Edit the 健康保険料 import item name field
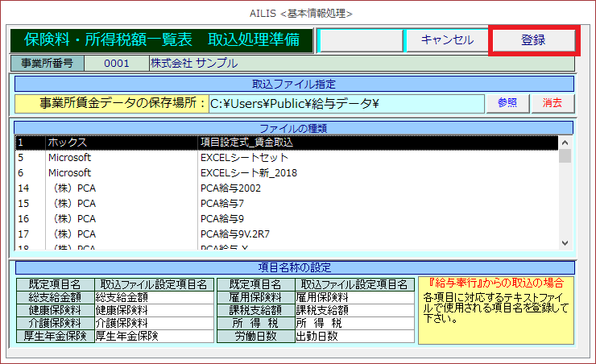This screenshot has height=364, width=596. tap(154, 310)
